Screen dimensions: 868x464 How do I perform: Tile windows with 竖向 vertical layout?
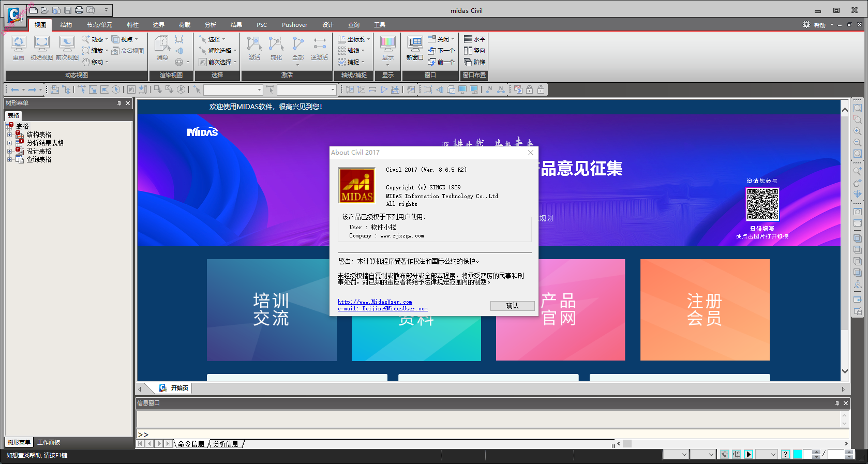(x=474, y=51)
